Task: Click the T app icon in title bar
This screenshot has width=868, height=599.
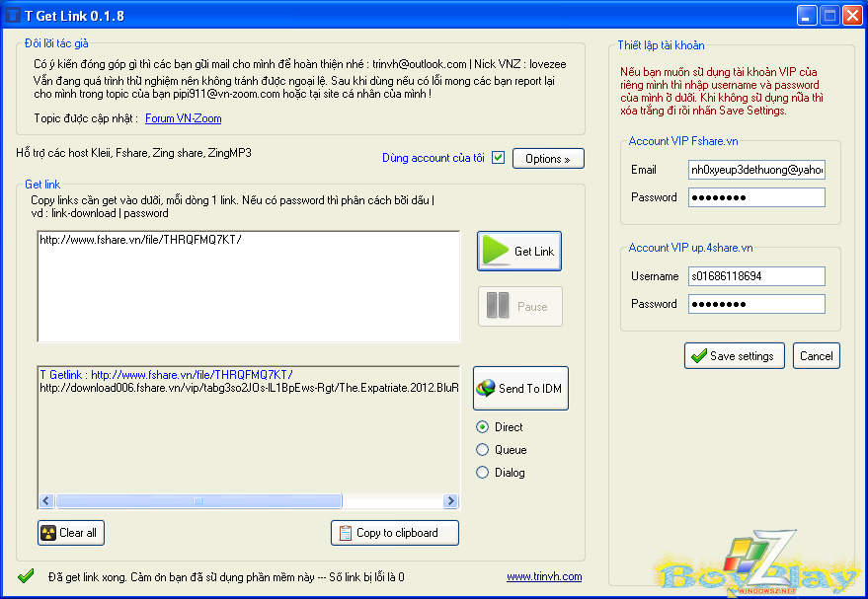Action: coord(13,16)
